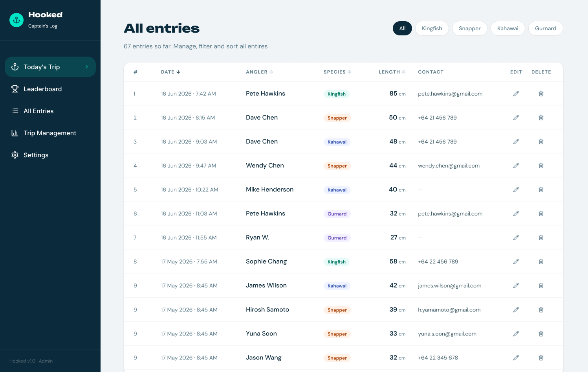Click the pete.hawkins@gmail.com contact in row 1
Screen dimensions: 588x372
coord(450,94)
